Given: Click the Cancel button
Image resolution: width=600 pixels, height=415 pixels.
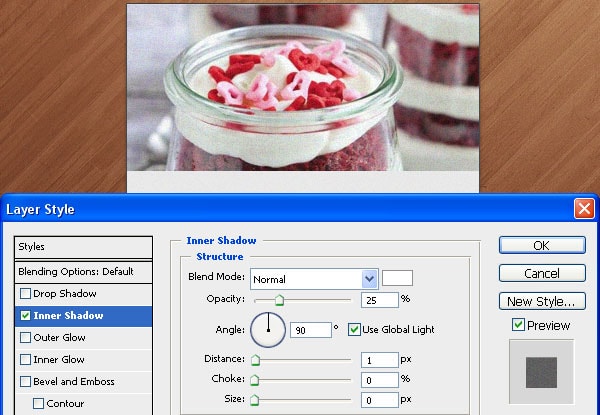Looking at the screenshot, I should pyautogui.click(x=542, y=273).
